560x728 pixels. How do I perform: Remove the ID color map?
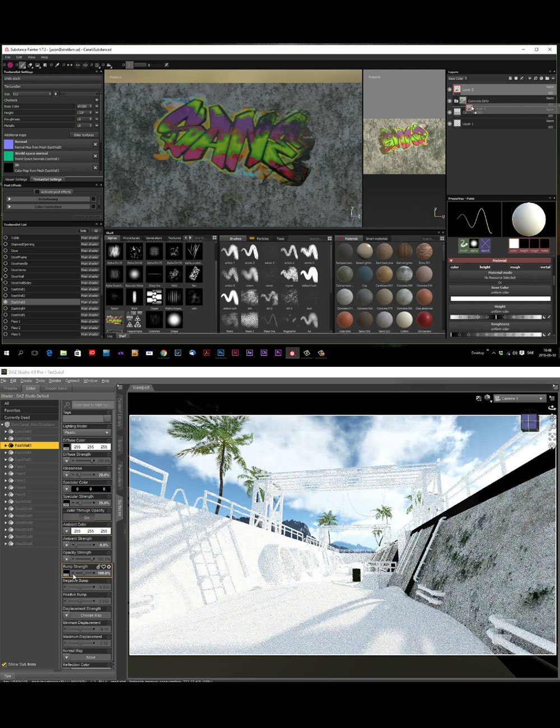click(x=95, y=167)
